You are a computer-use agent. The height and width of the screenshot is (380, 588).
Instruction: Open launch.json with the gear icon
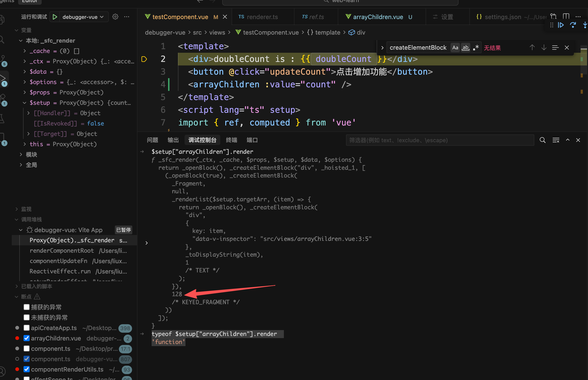click(x=115, y=16)
